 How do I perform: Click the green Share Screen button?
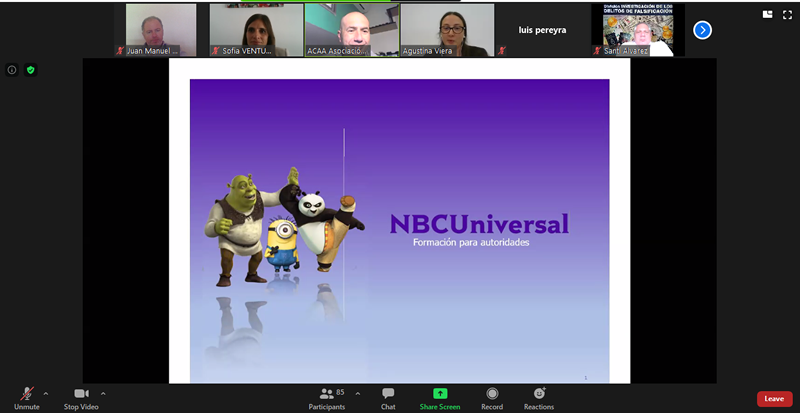coord(440,398)
